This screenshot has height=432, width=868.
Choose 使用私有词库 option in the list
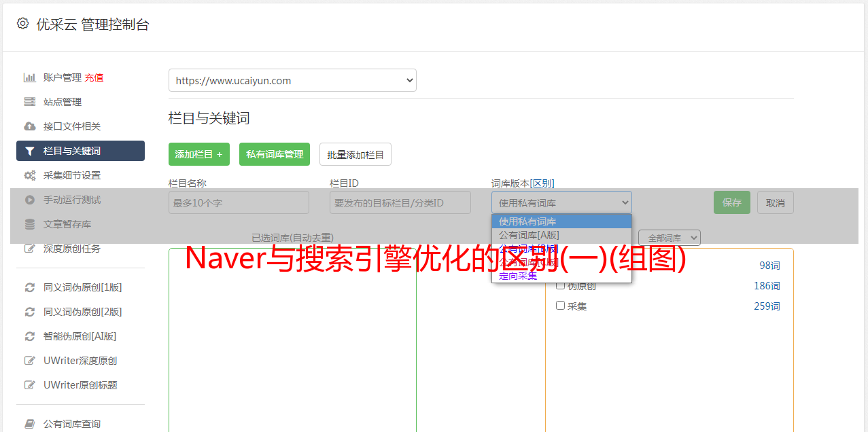(561, 221)
